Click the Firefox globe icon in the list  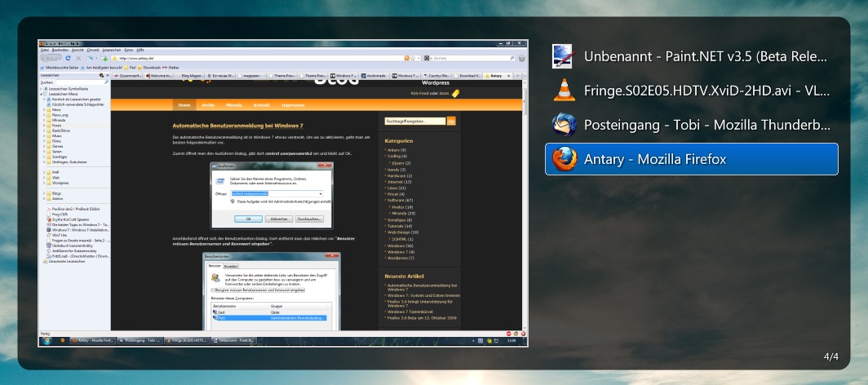tap(564, 159)
